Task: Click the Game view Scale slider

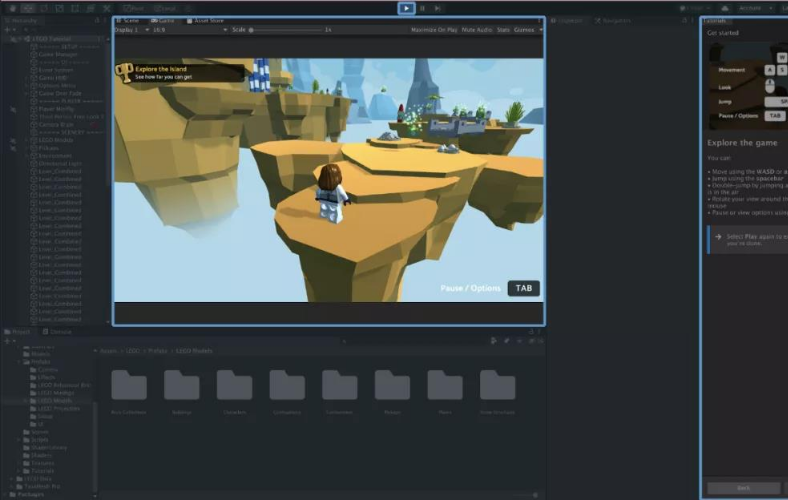Action: pos(286,30)
